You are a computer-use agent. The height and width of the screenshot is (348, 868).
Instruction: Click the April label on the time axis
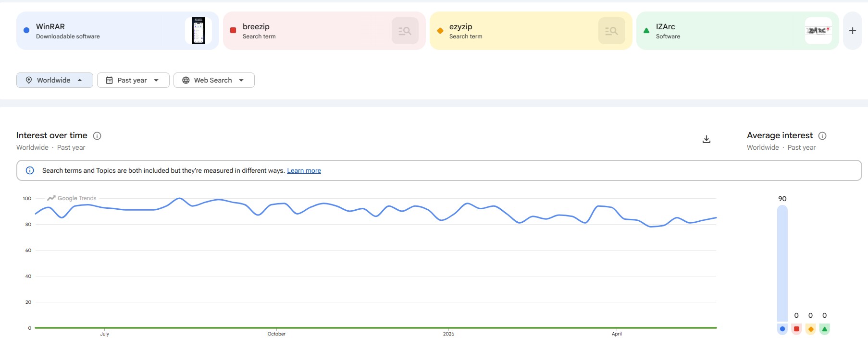pyautogui.click(x=617, y=334)
